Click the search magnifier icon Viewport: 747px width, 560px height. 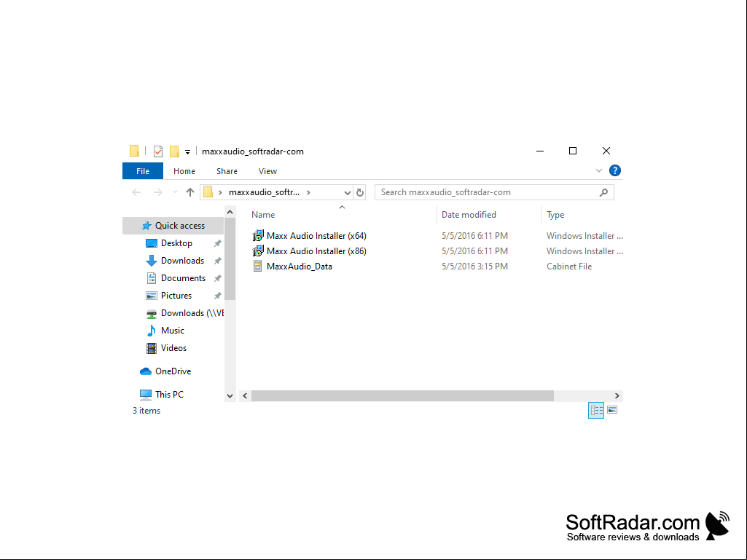tap(603, 192)
